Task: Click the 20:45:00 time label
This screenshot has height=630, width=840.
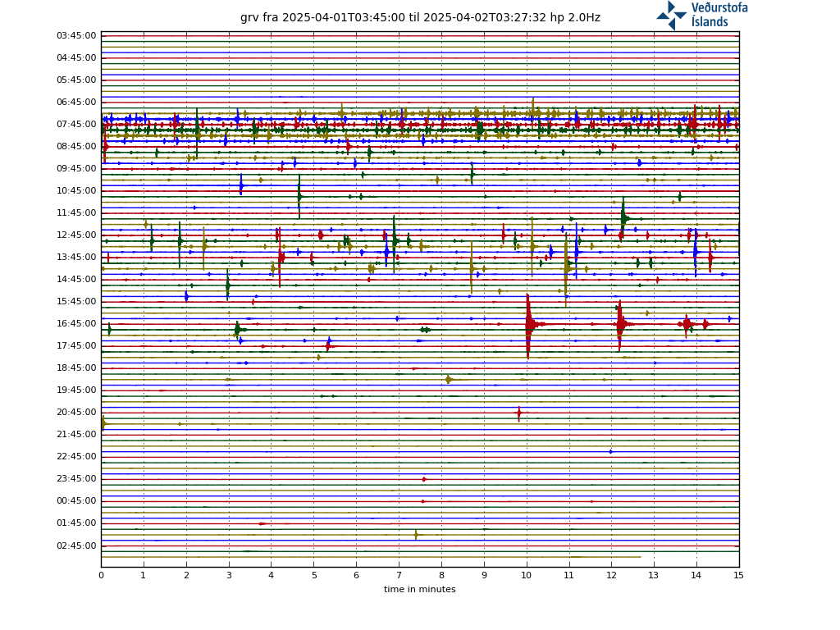Action: pyautogui.click(x=76, y=412)
